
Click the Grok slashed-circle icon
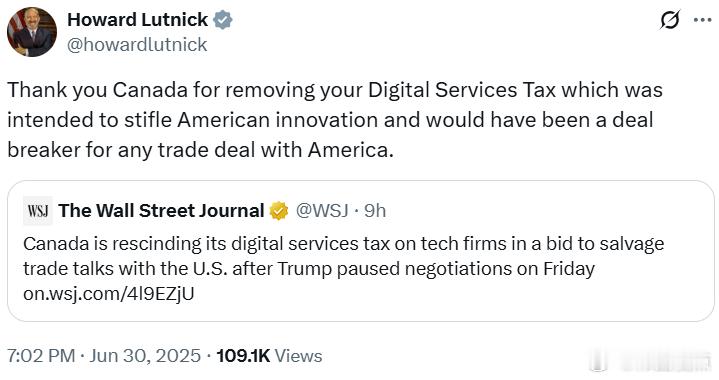[x=670, y=20]
